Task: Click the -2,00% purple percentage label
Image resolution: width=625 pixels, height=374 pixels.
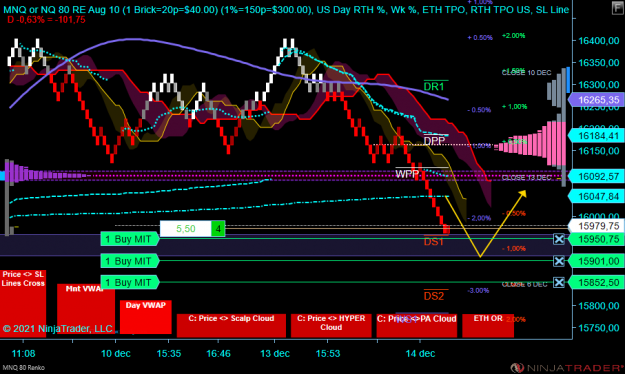Action: point(480,218)
